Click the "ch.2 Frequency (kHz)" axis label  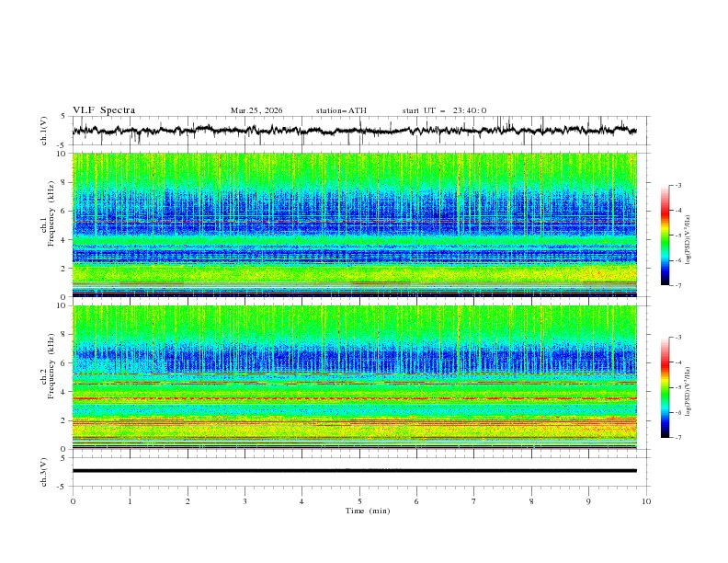[47, 366]
